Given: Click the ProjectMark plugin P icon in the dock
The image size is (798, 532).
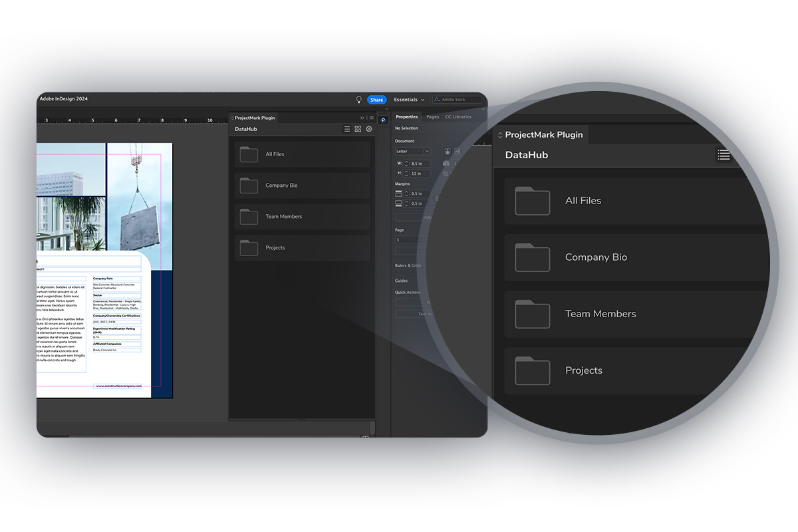Looking at the screenshot, I should tap(383, 120).
